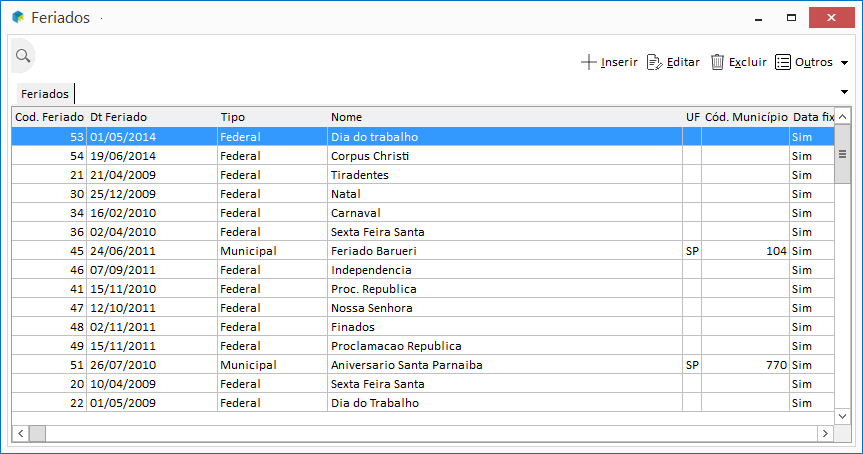Click the Editar pencil document icon
Viewport: 863px width, 454px height.
[x=654, y=62]
